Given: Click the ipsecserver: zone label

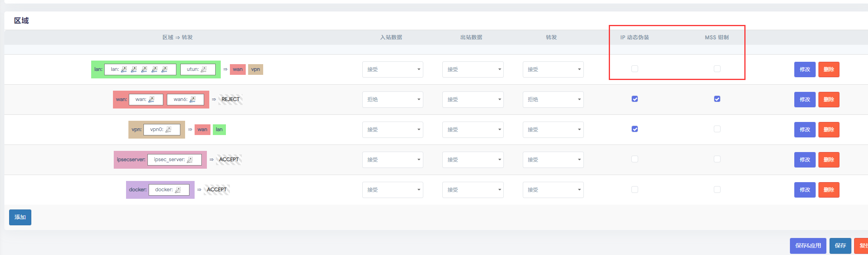Looking at the screenshot, I should point(131,160).
